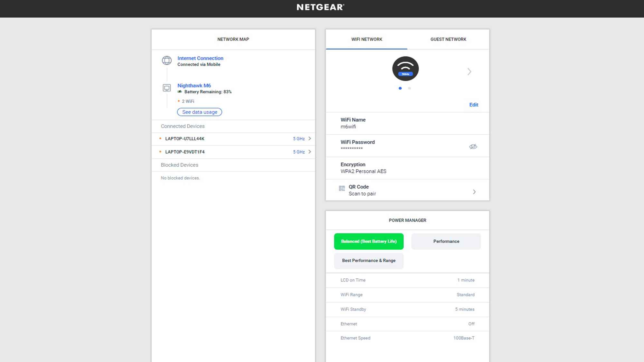Switch to the WIFI NETWORK tab
Viewport: 644px width, 362px height.
pyautogui.click(x=367, y=39)
